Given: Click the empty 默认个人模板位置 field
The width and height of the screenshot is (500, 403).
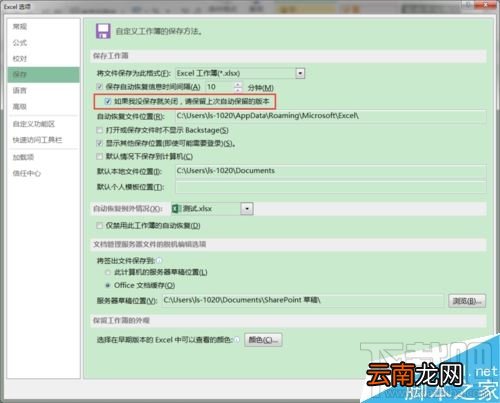Looking at the screenshot, I should [x=330, y=187].
